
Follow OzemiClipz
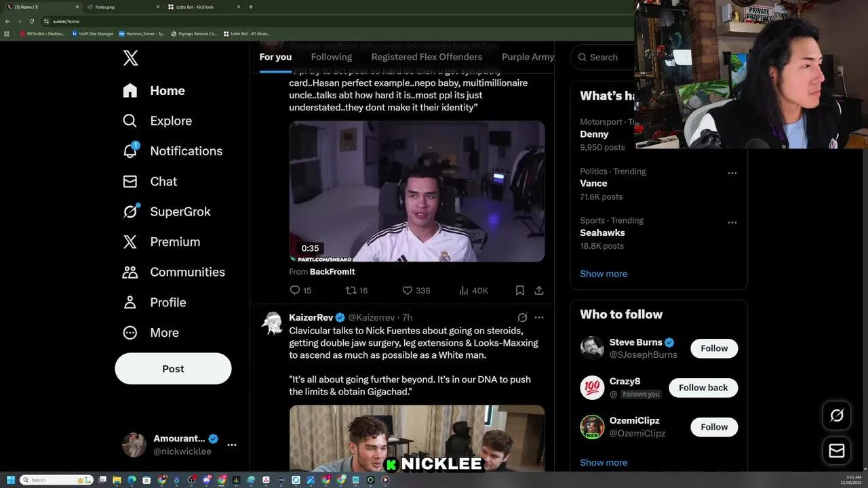click(714, 427)
